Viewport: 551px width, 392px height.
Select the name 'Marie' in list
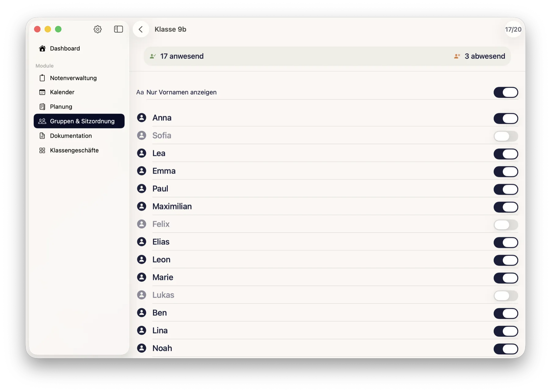(163, 277)
